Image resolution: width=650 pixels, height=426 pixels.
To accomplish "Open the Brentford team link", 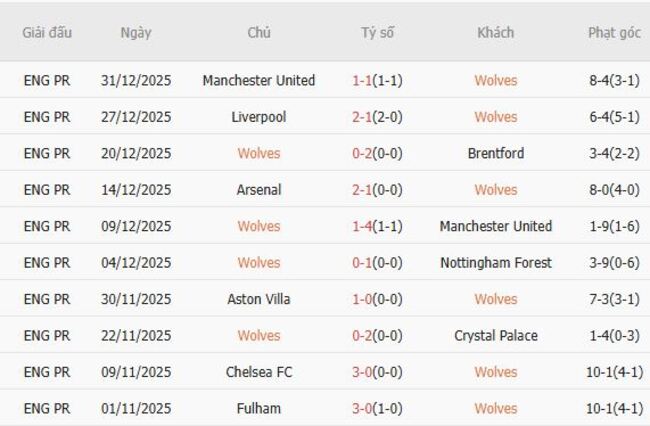I will [x=495, y=154].
